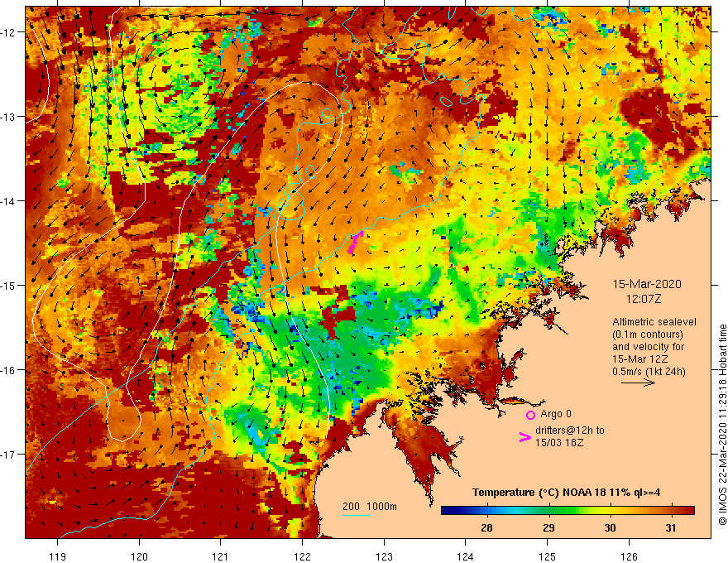Click the latitude axis label -13
This screenshot has width=728, height=563.
point(8,117)
